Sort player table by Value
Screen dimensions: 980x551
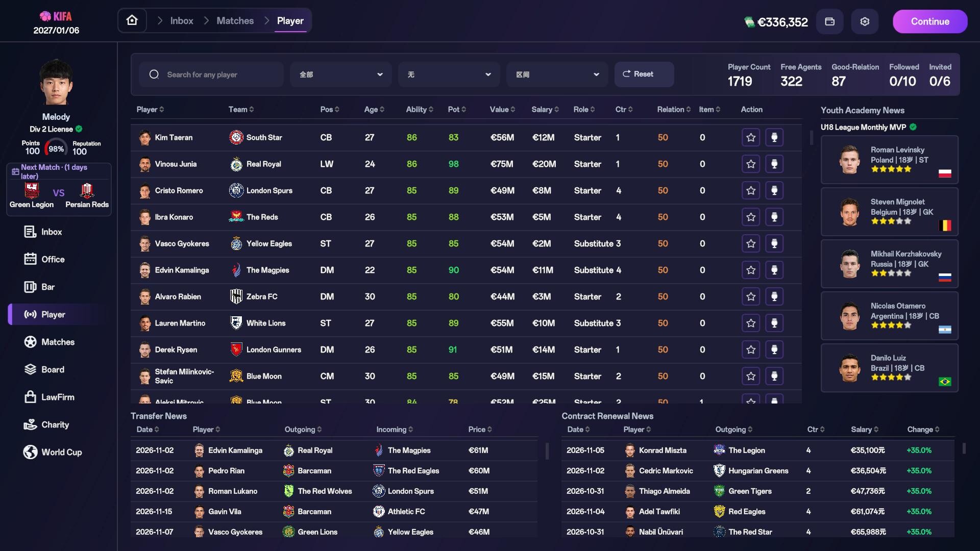(x=502, y=109)
